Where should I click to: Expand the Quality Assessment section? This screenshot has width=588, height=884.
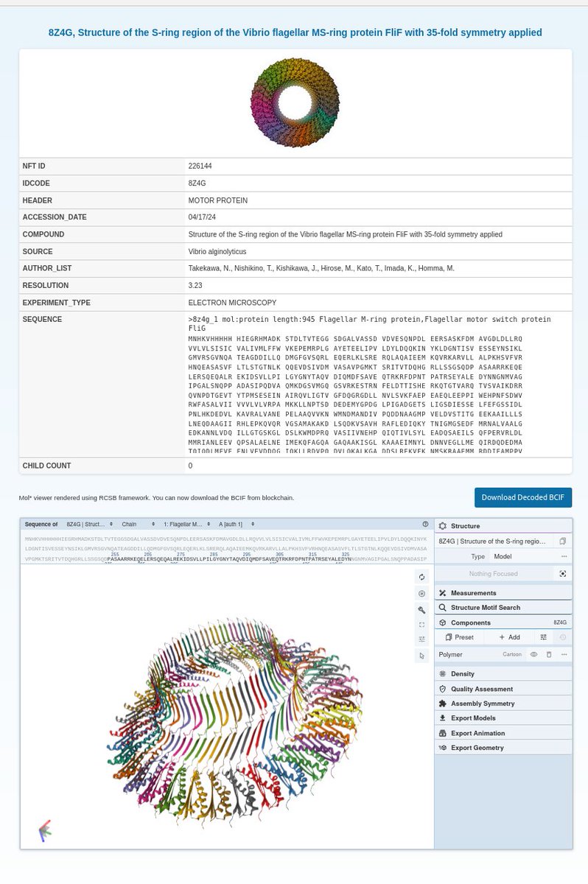pos(503,689)
